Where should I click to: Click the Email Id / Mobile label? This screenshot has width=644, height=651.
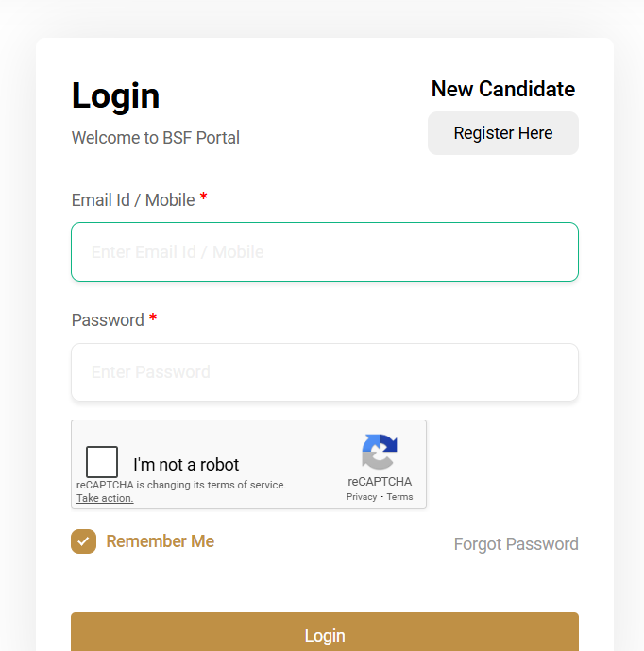point(133,200)
